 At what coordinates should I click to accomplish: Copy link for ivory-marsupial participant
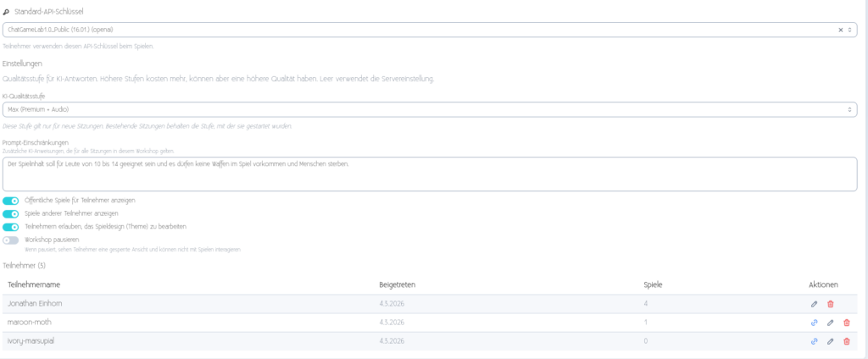815,341
